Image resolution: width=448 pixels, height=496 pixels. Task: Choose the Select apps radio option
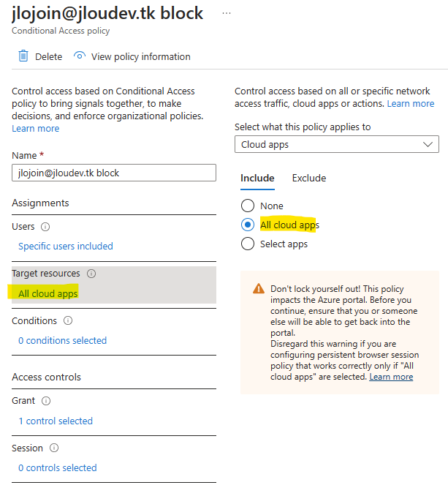(247, 244)
